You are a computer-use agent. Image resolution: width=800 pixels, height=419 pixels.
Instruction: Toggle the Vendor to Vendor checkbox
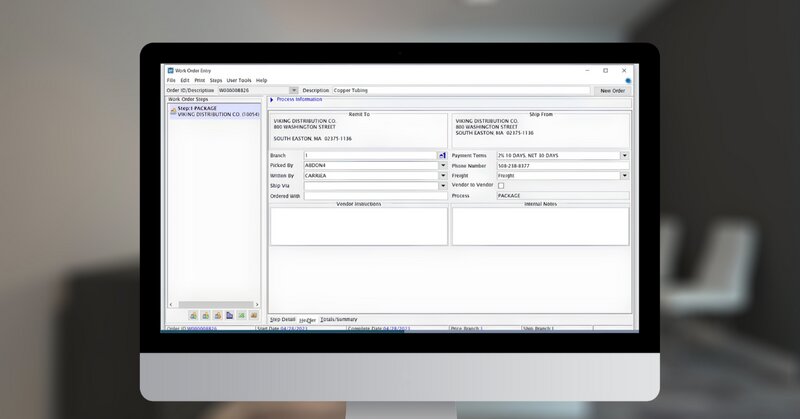pyautogui.click(x=501, y=186)
